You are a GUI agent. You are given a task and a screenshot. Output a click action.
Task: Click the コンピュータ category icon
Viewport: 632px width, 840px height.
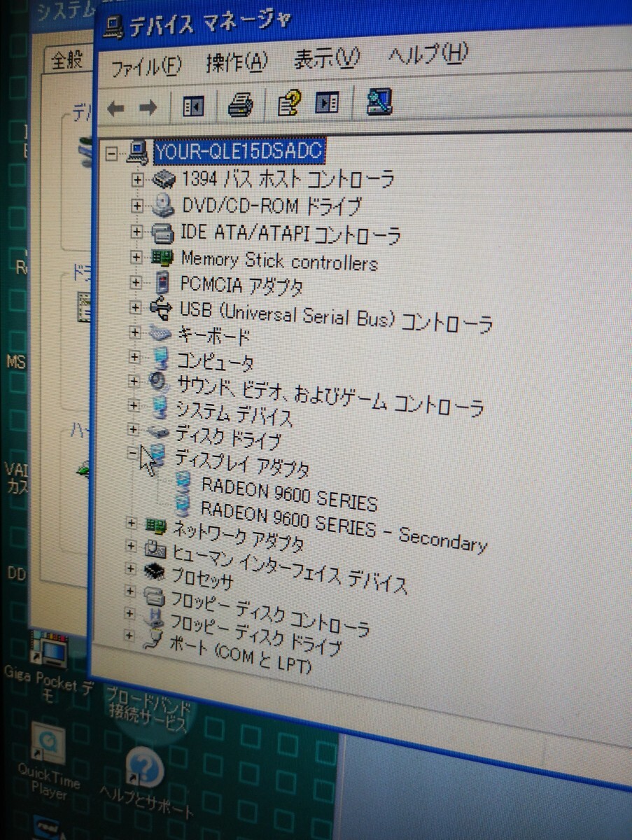(x=160, y=358)
